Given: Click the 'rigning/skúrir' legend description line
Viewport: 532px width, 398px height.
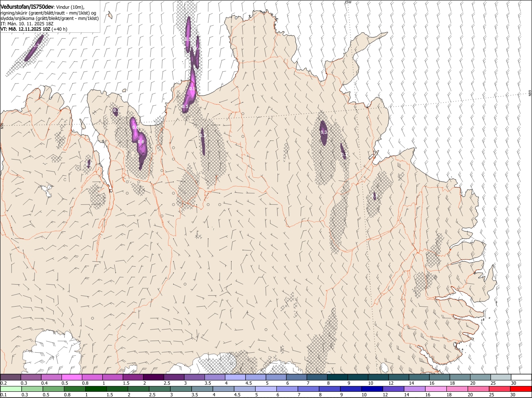Looking at the screenshot, I should coord(49,13).
